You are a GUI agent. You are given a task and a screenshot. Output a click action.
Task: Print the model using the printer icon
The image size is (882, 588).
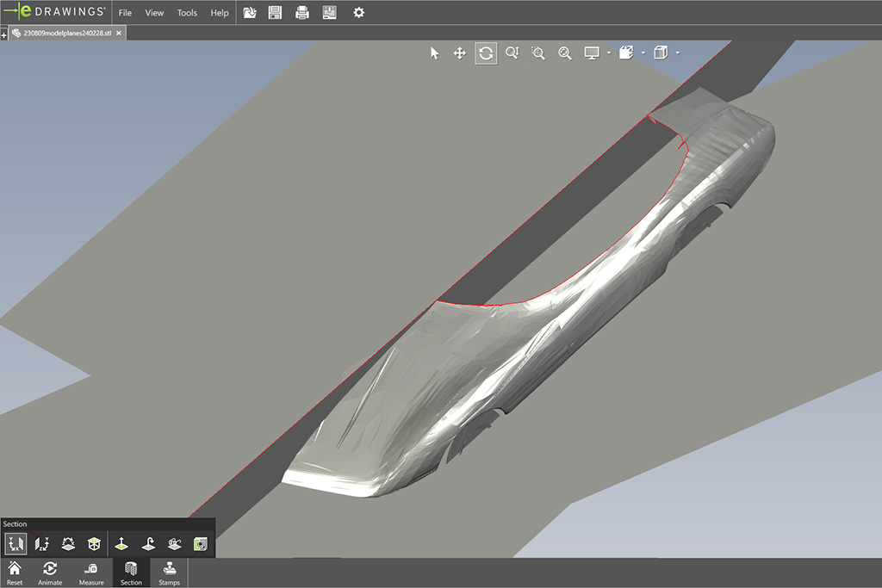pyautogui.click(x=302, y=13)
